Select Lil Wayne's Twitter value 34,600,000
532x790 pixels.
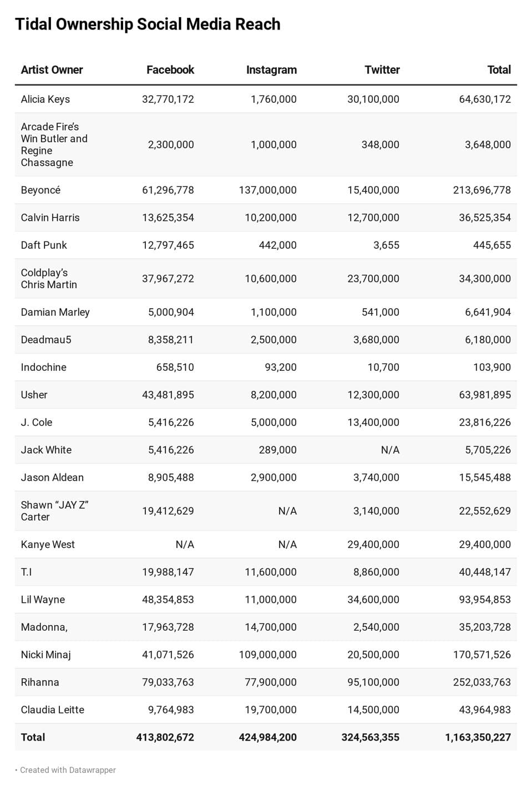pos(373,600)
